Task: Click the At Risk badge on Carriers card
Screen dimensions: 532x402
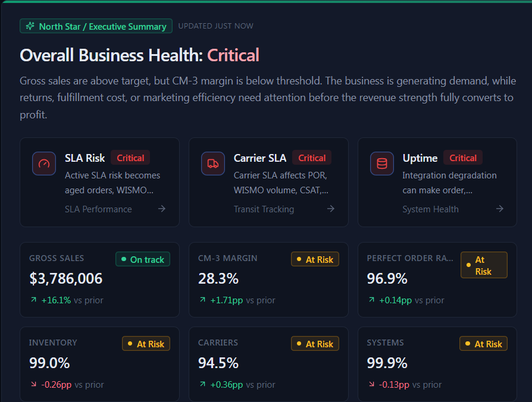Action: pos(315,344)
